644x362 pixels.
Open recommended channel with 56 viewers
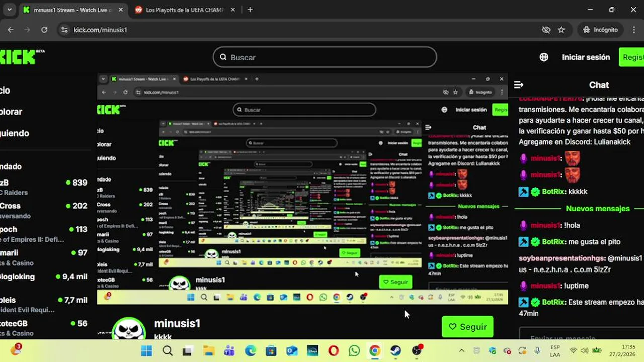click(x=44, y=328)
